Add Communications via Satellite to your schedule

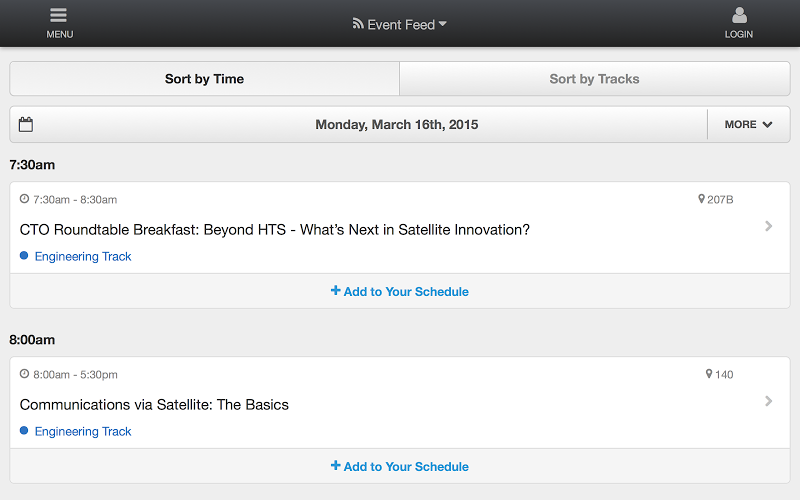pyautogui.click(x=400, y=466)
